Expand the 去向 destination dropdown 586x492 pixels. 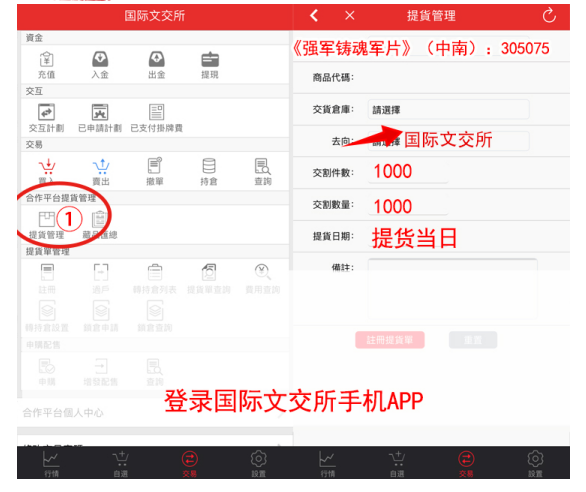(448, 141)
